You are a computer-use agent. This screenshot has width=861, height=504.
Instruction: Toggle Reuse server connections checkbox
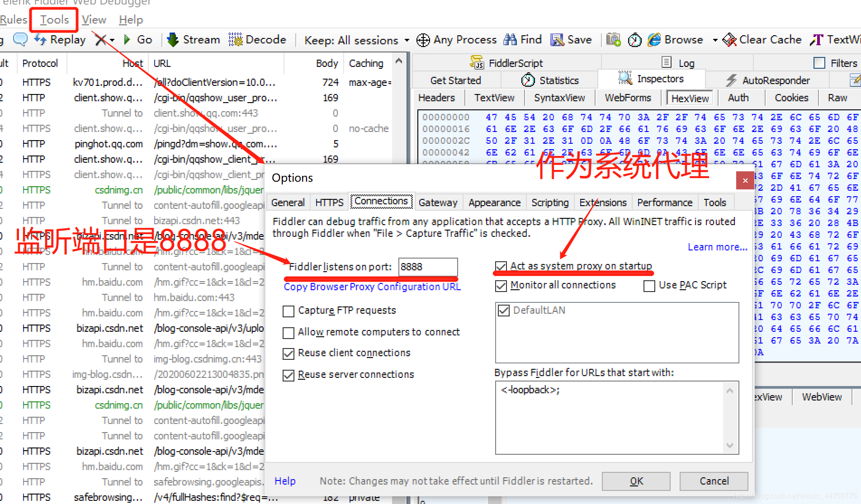tap(288, 375)
